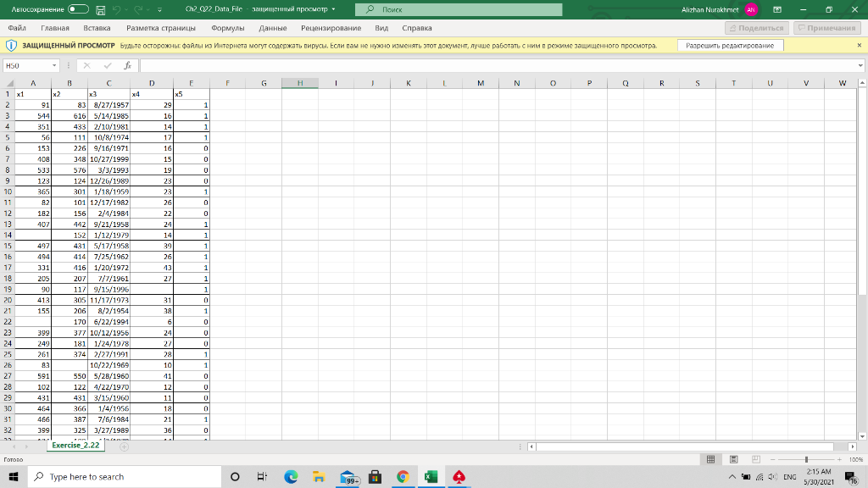868x488 pixels.
Task: Click Zoom Out minus in status bar
Action: pyautogui.click(x=773, y=459)
